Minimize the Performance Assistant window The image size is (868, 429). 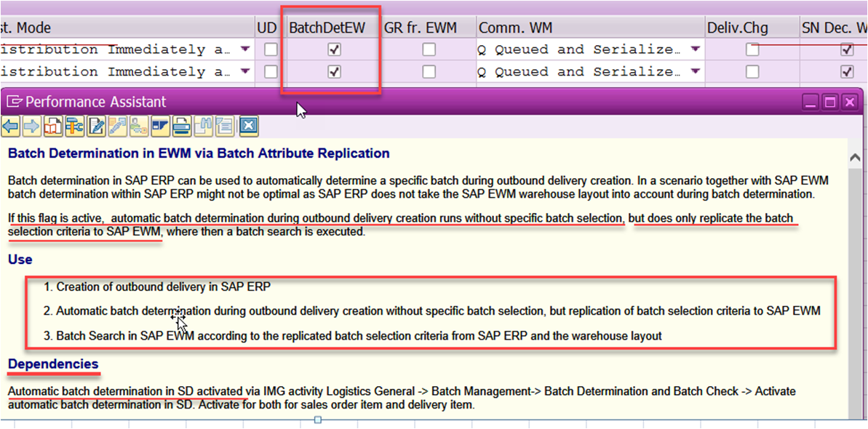tap(811, 102)
